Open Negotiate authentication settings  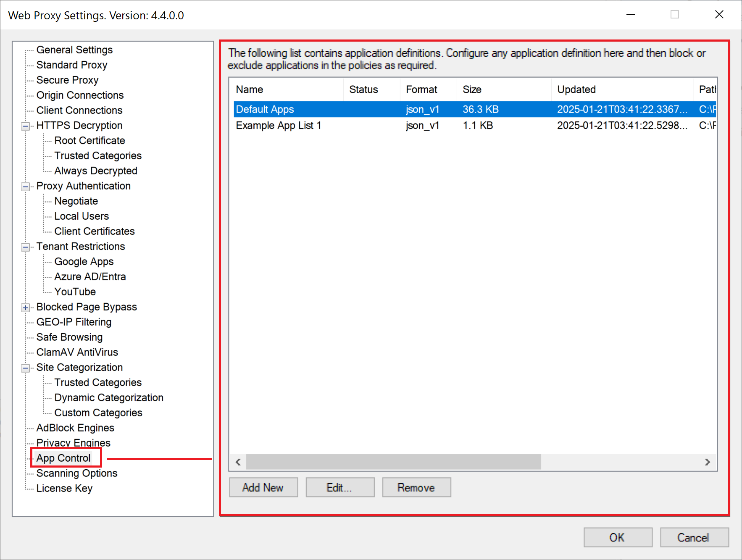(x=76, y=201)
